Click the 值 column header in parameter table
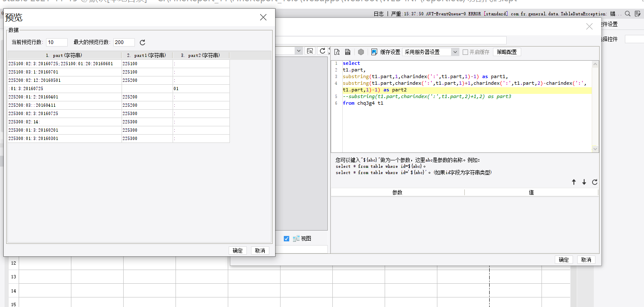This screenshot has height=307, width=644. click(x=531, y=192)
